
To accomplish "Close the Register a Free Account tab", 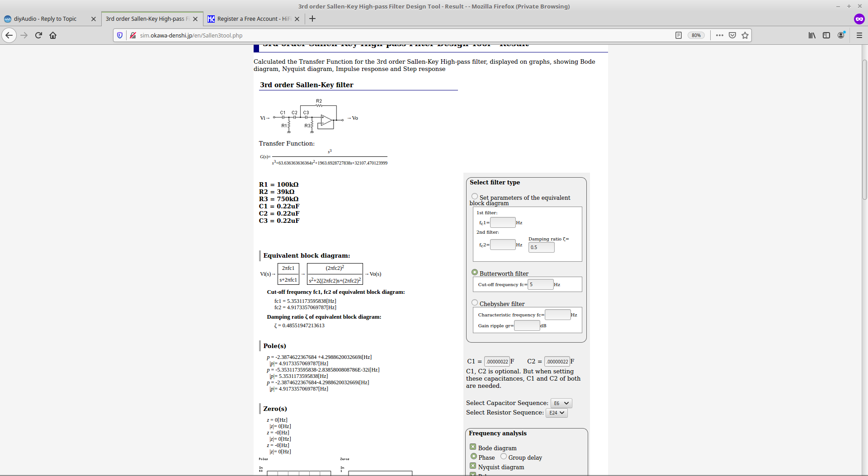I will [x=297, y=19].
